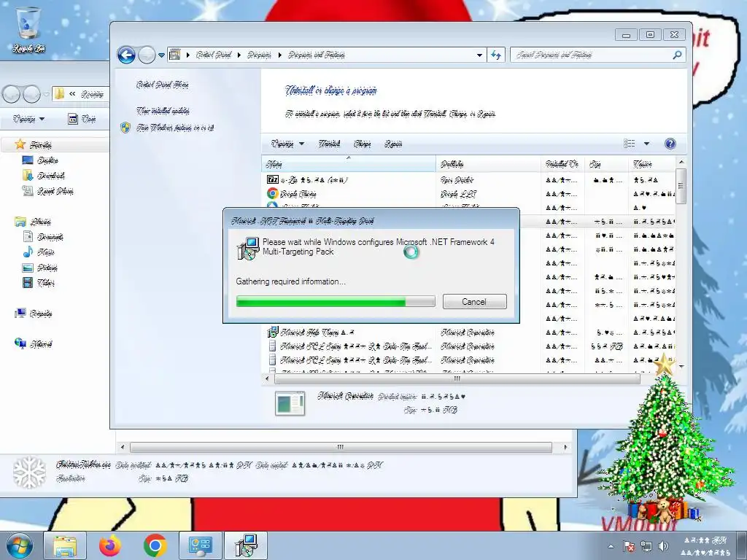Image resolution: width=747 pixels, height=560 pixels.
Task: Click scroll-down arrow of the program list
Action: tap(681, 366)
